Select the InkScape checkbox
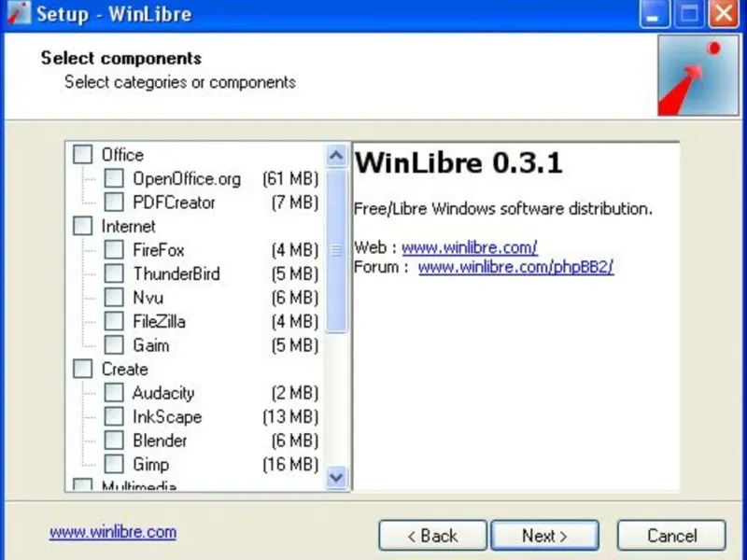This screenshot has height=560, width=747. pyautogui.click(x=114, y=416)
